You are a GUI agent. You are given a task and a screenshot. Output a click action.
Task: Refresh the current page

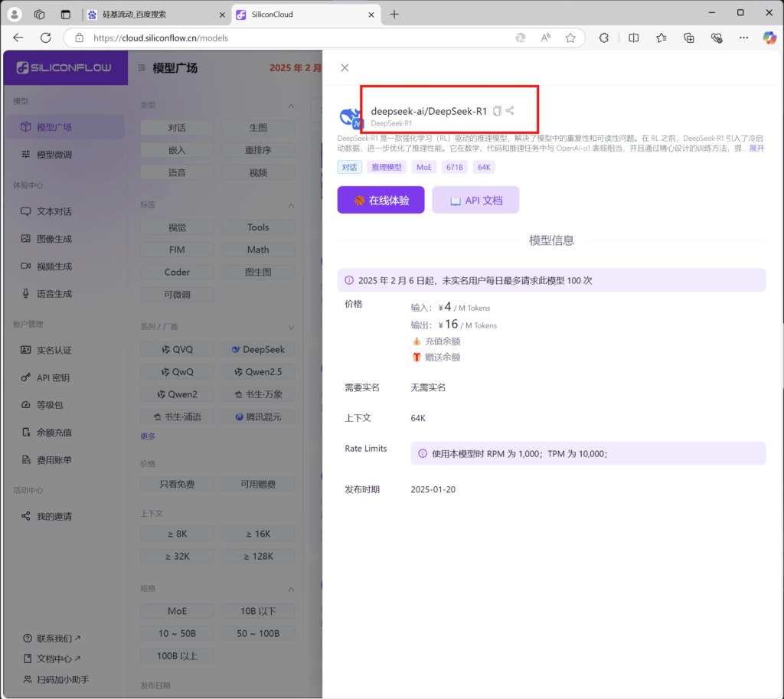(x=45, y=38)
